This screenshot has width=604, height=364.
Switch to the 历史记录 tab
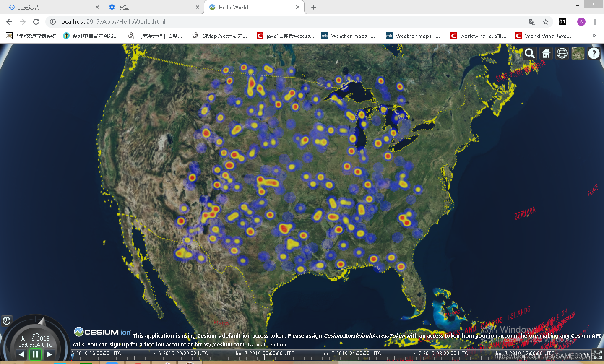[50, 7]
